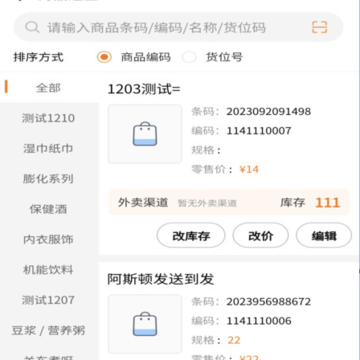Open product image thumbnail of 阿斯顿发送到发
360x360 pixels.
pyautogui.click(x=145, y=324)
